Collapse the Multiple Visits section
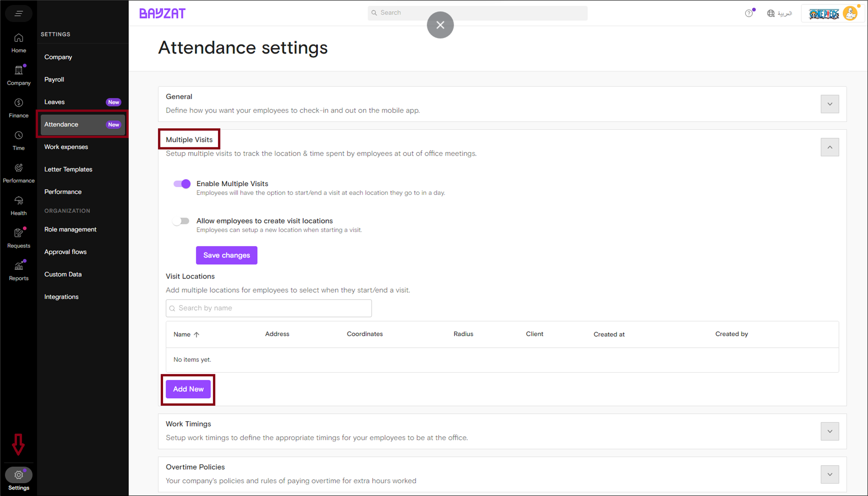This screenshot has width=868, height=496. pyautogui.click(x=830, y=147)
